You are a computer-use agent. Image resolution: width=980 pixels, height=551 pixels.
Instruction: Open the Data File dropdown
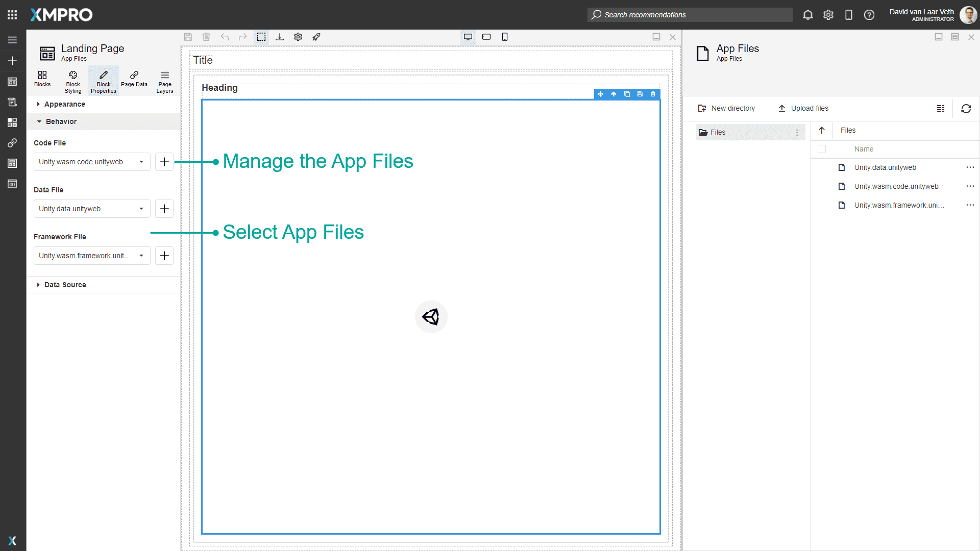[x=141, y=209]
